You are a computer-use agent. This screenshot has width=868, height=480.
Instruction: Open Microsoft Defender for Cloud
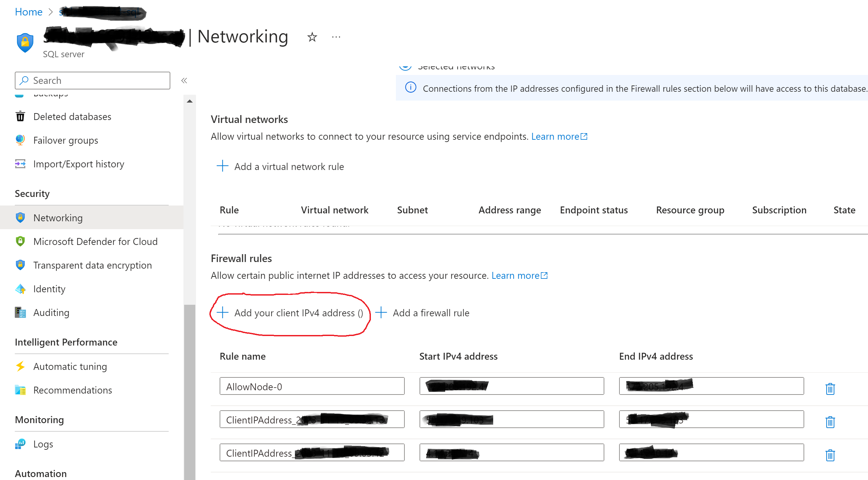[x=95, y=242]
